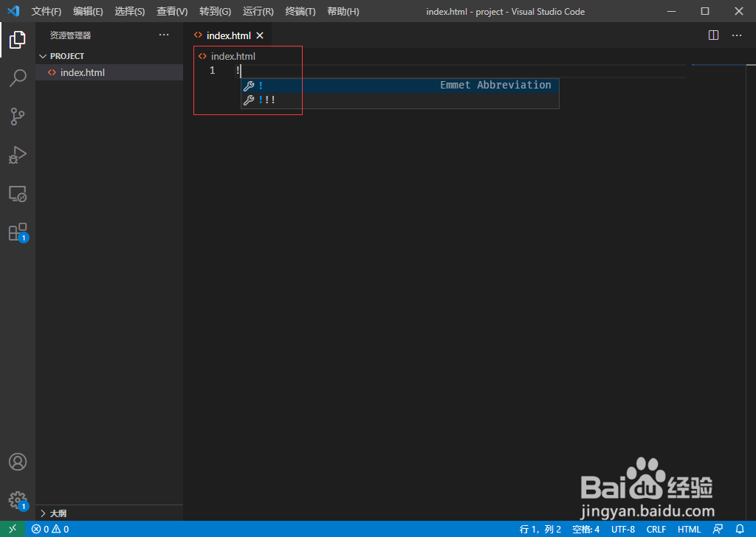Open Explorer panel more actions ellipsis

pyautogui.click(x=164, y=35)
